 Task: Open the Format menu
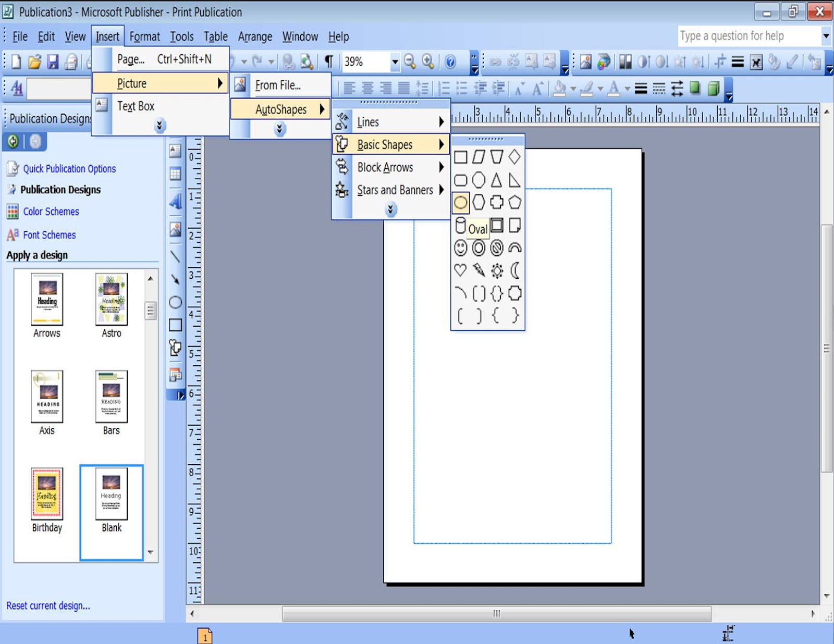click(x=144, y=36)
